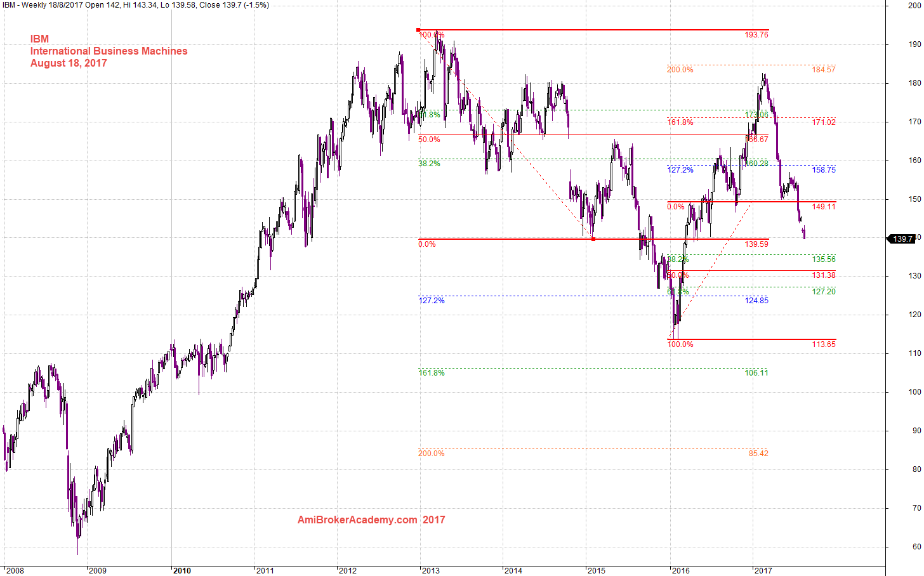Click the 2008 year label on time axis
The height and width of the screenshot is (576, 924).
click(x=15, y=571)
